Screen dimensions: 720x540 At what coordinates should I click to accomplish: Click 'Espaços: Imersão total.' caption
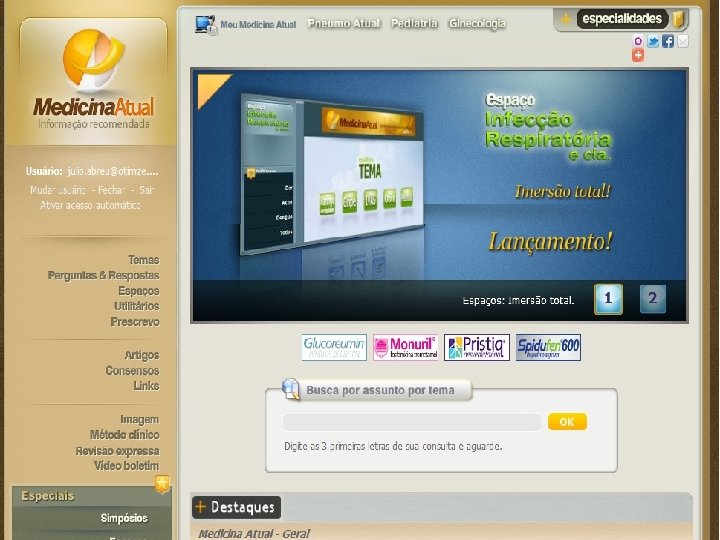(x=518, y=301)
